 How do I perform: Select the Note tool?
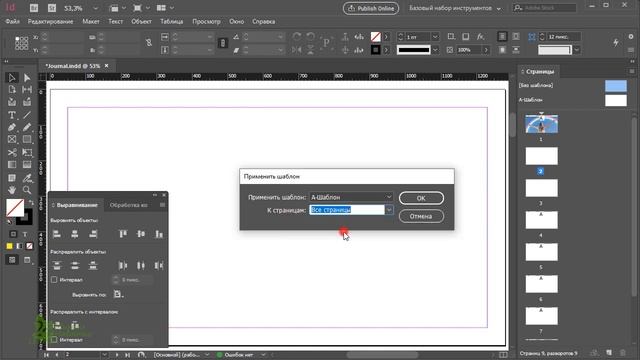12,178
